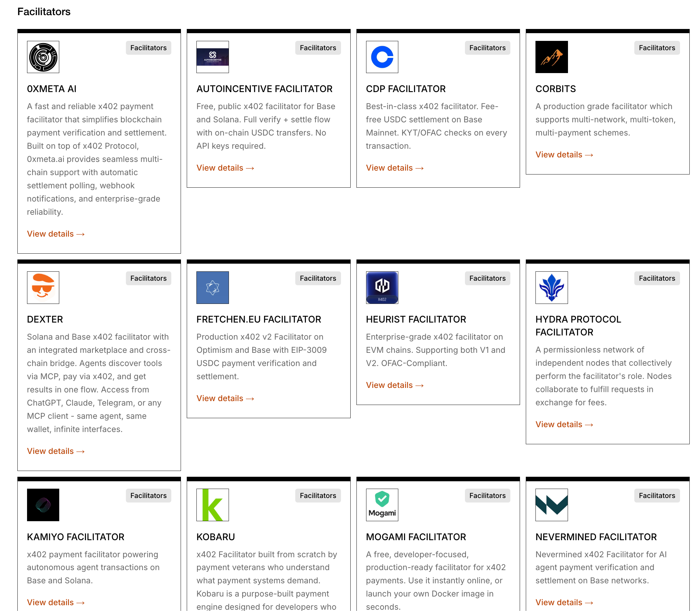Viewport: 700px width, 611px height.
Task: Click the Fretchen.eu blue star logo
Action: (213, 287)
